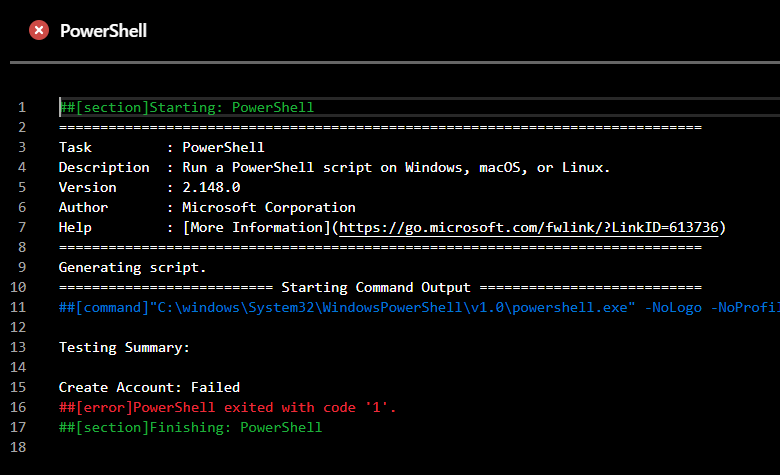The width and height of the screenshot is (780, 475).
Task: Click the Create Account: Failed line
Action: [x=149, y=387]
